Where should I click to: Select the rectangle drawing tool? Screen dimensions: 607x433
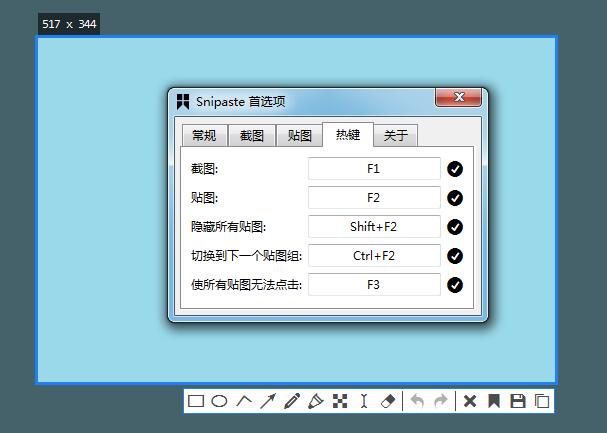tap(196, 401)
